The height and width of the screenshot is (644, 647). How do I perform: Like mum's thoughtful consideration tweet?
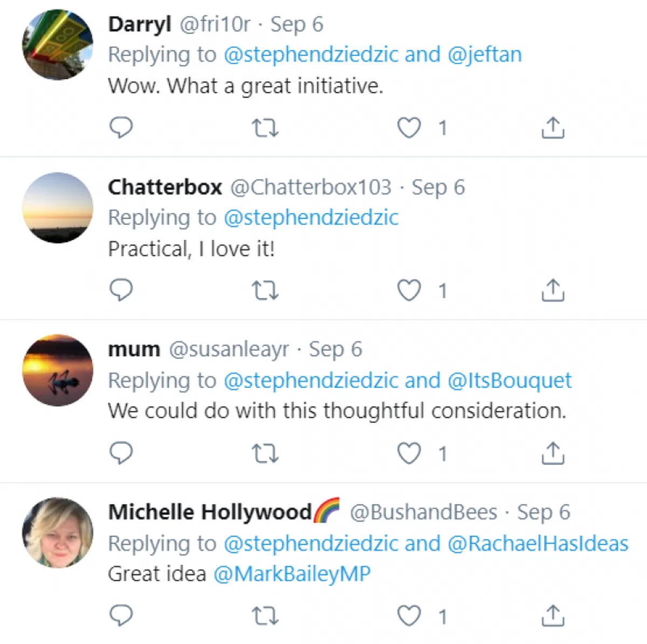[409, 453]
